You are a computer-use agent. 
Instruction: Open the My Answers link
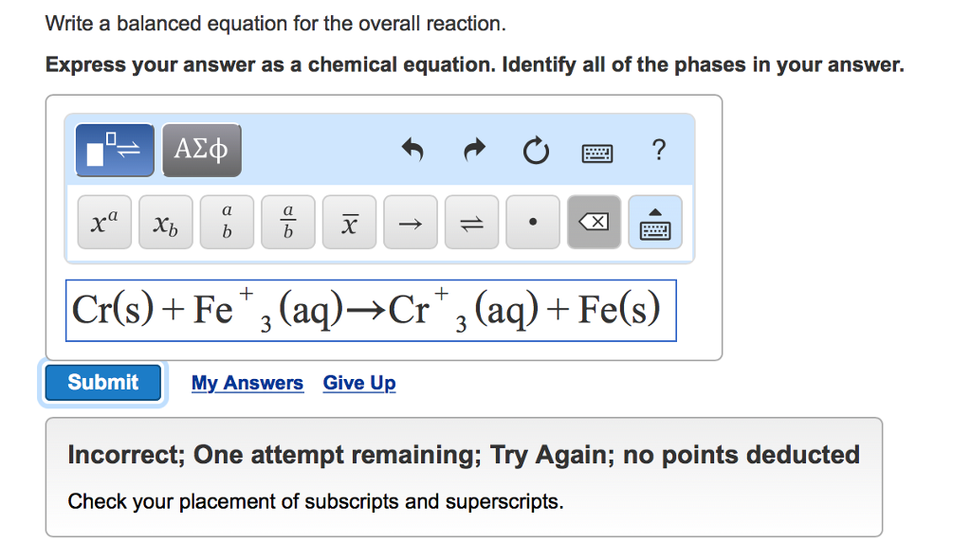pyautogui.click(x=247, y=383)
